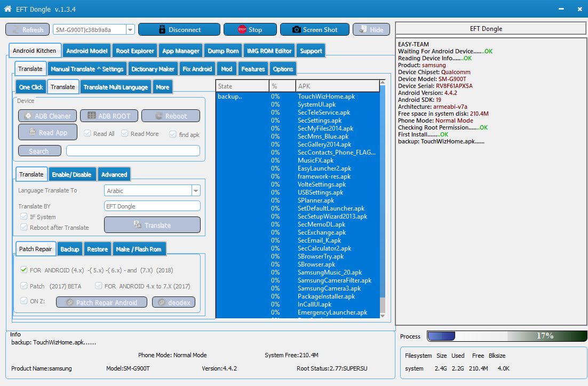Click the Refresh button icon
This screenshot has height=386, width=588.
[16, 30]
